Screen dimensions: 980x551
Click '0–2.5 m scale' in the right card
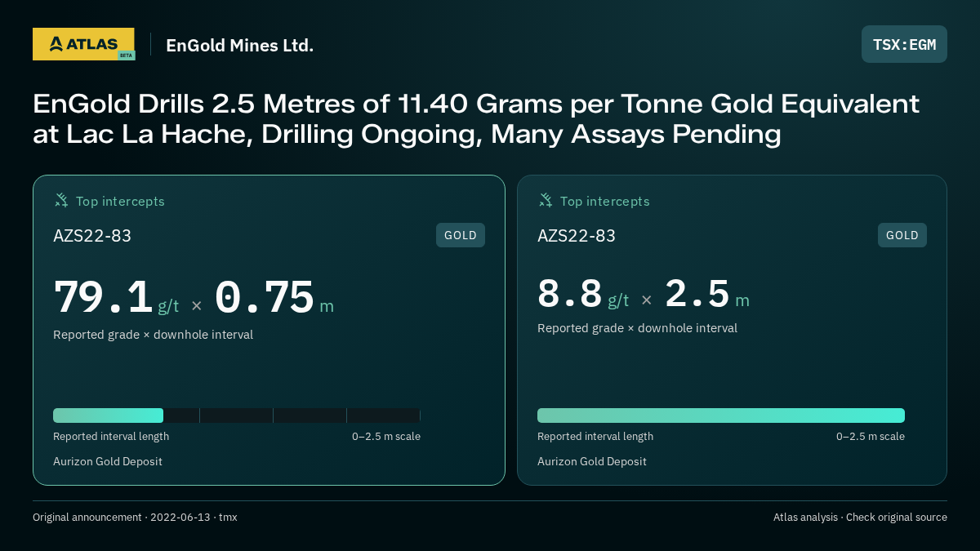(871, 437)
